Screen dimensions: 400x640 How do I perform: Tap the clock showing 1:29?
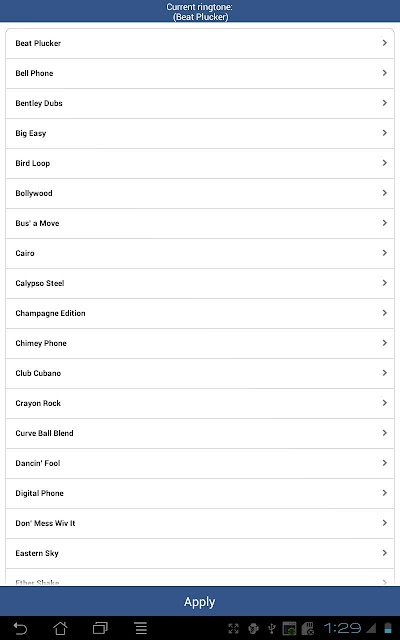[x=342, y=628]
